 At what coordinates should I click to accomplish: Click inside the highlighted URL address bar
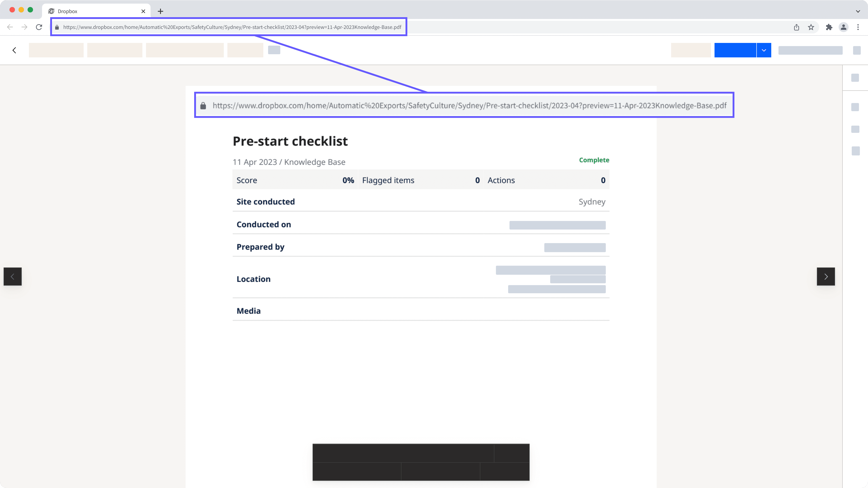pyautogui.click(x=229, y=27)
